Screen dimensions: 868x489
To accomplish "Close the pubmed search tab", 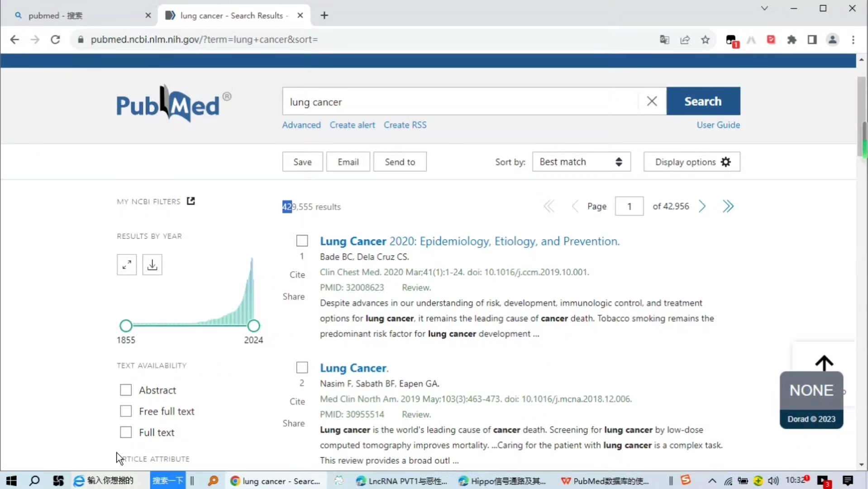I will pyautogui.click(x=148, y=15).
